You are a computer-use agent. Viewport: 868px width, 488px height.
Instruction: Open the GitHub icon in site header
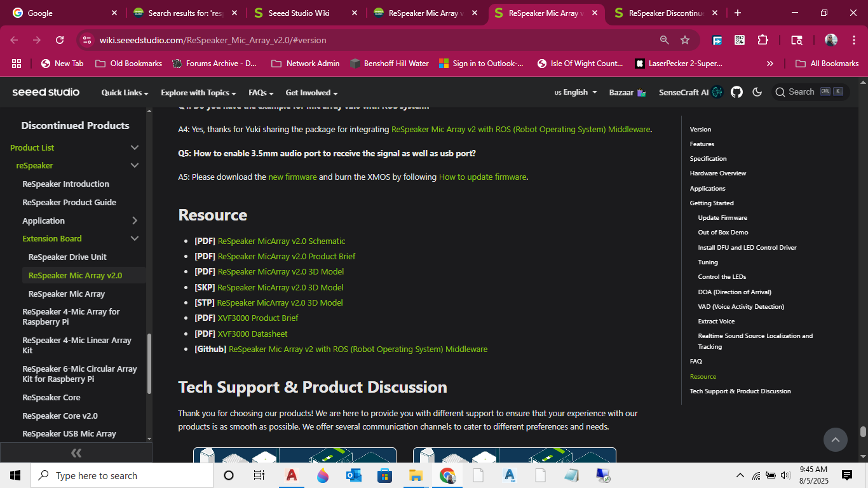click(736, 92)
